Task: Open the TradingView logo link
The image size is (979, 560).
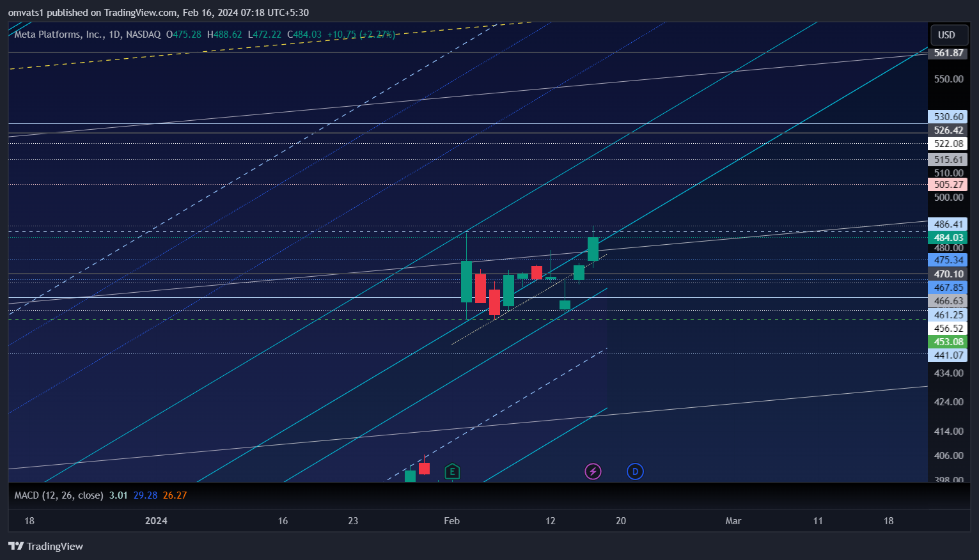Action: coord(46,546)
